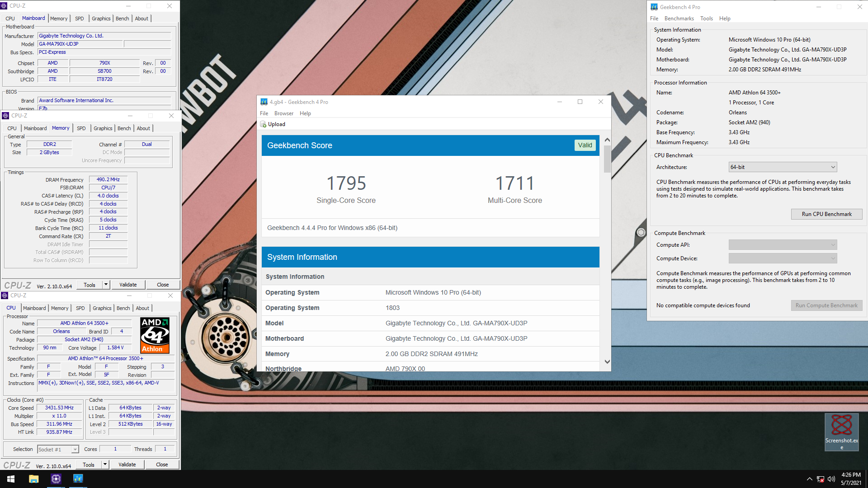
Task: Click Tools button in Memory CPU-Z window
Action: [x=90, y=285]
